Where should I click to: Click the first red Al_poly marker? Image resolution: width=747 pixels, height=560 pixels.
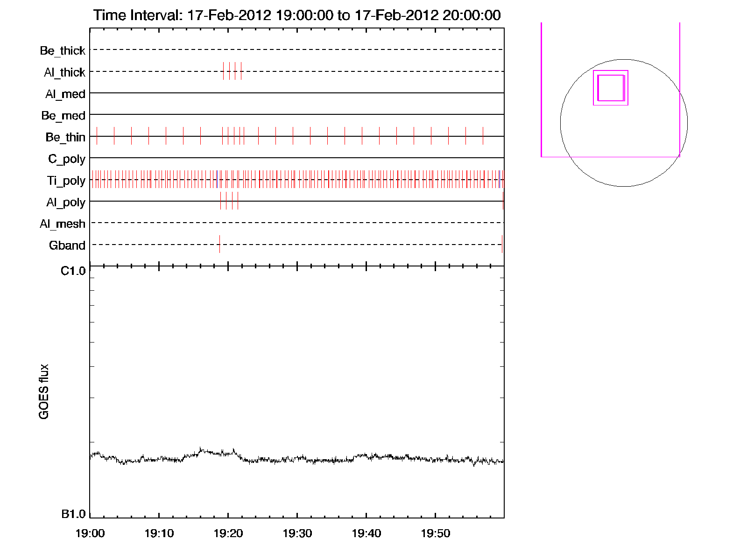[x=220, y=201]
